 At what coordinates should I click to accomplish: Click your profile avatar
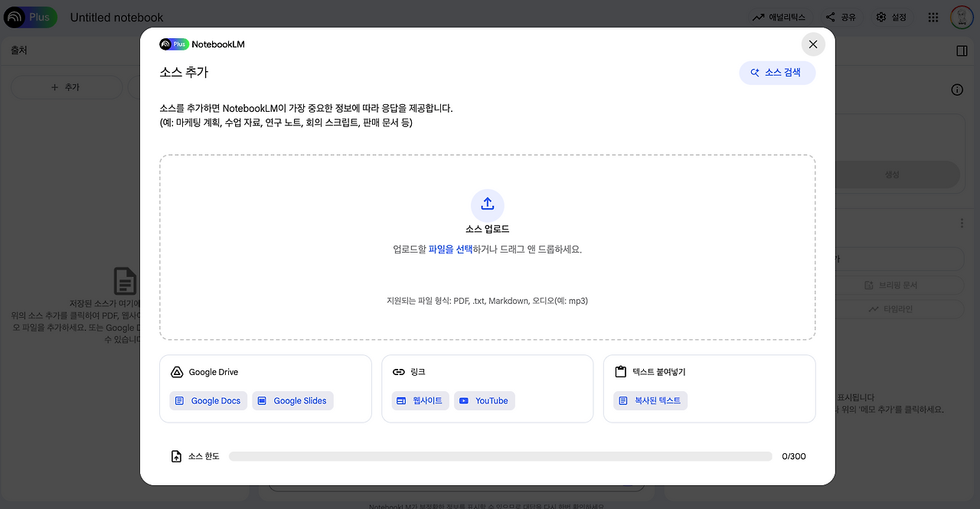(x=962, y=17)
